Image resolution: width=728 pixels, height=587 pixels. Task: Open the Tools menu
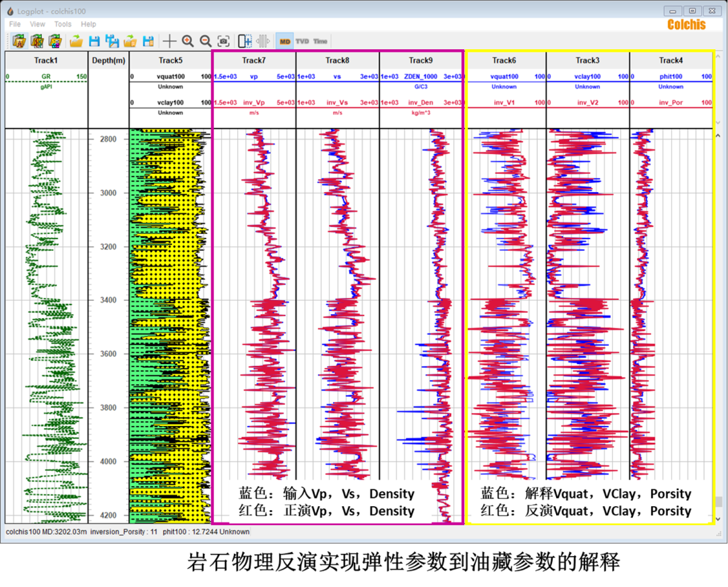pyautogui.click(x=63, y=24)
